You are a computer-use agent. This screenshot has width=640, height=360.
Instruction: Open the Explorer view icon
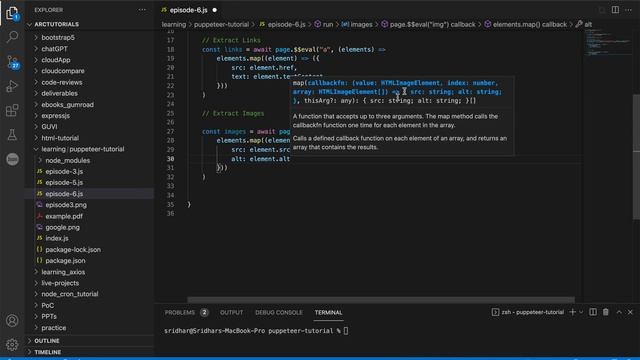[x=12, y=13]
